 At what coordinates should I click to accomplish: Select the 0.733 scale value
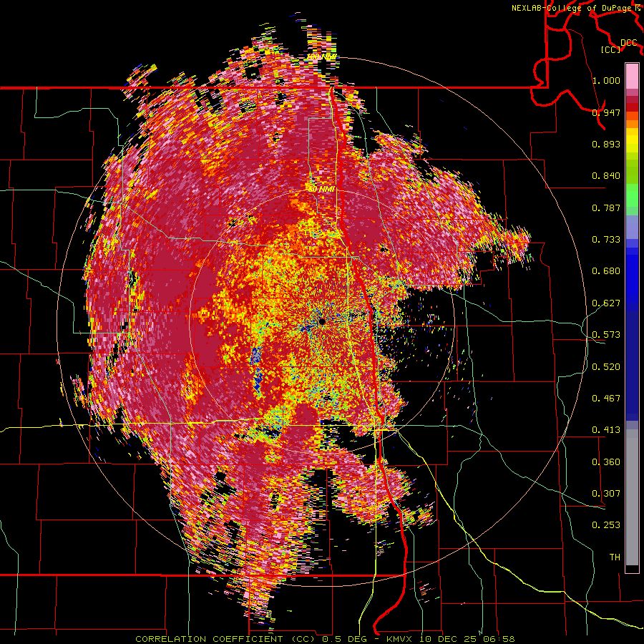click(606, 240)
